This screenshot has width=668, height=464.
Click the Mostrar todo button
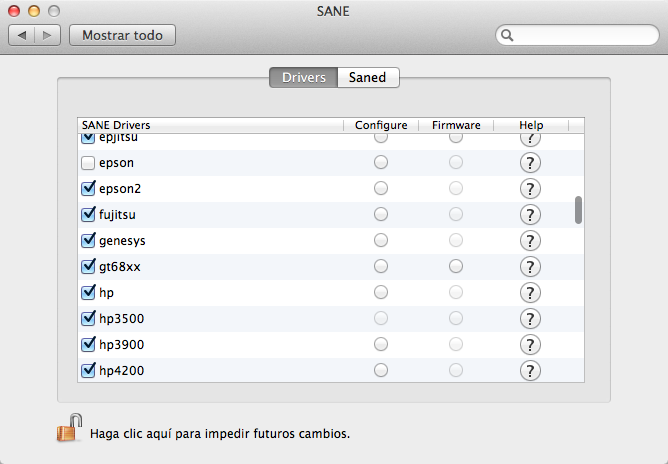(x=122, y=35)
